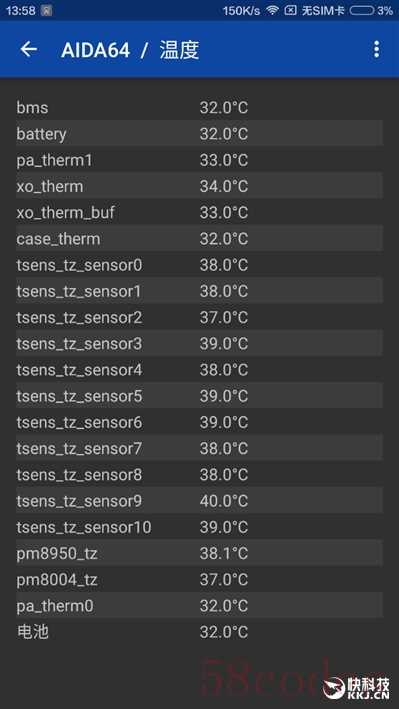Select the tsens_tz_sensor9 row at 40.0°C
399x709 pixels.
point(200,501)
